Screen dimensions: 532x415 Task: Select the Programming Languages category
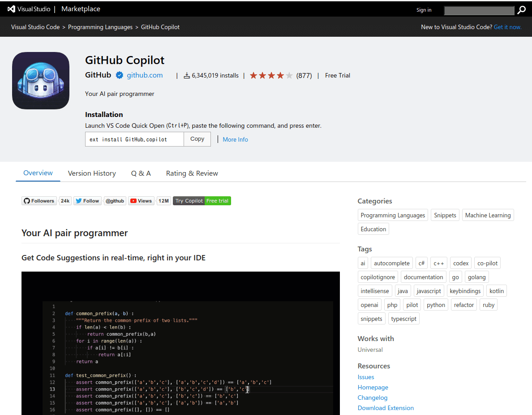click(393, 215)
